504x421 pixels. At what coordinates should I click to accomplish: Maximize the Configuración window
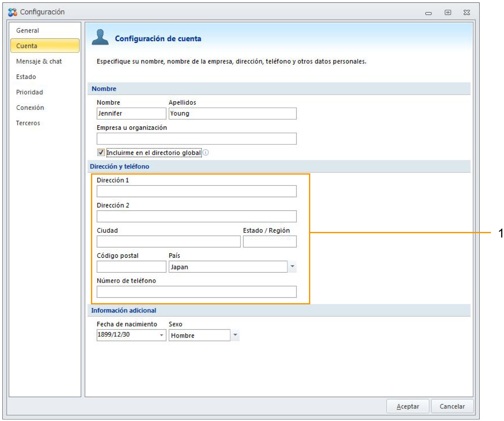(448, 12)
